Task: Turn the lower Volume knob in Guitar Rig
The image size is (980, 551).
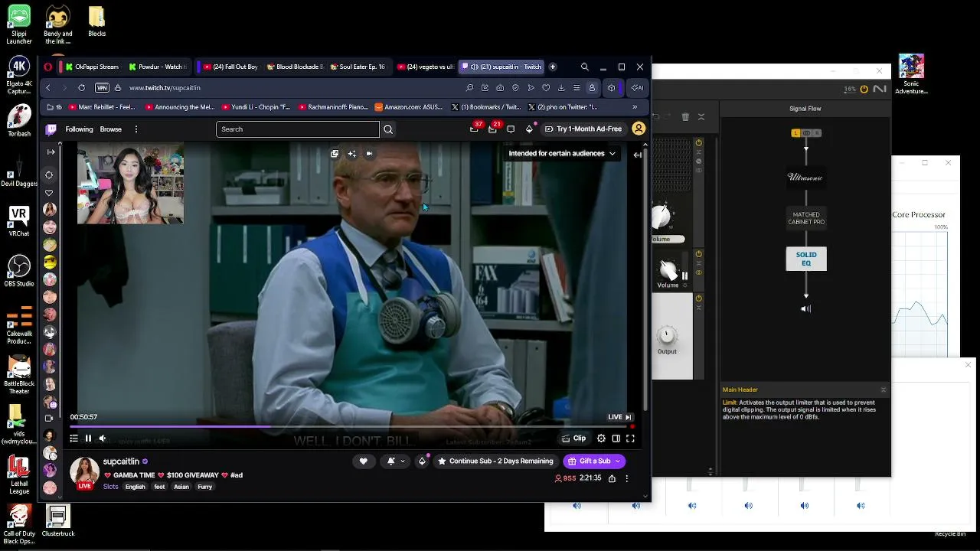Action: click(x=668, y=270)
